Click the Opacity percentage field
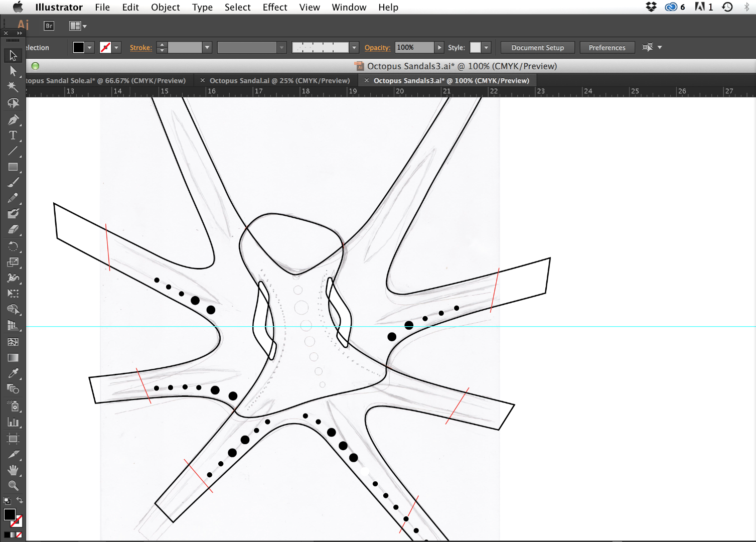Image resolution: width=756 pixels, height=542 pixels. 414,48
